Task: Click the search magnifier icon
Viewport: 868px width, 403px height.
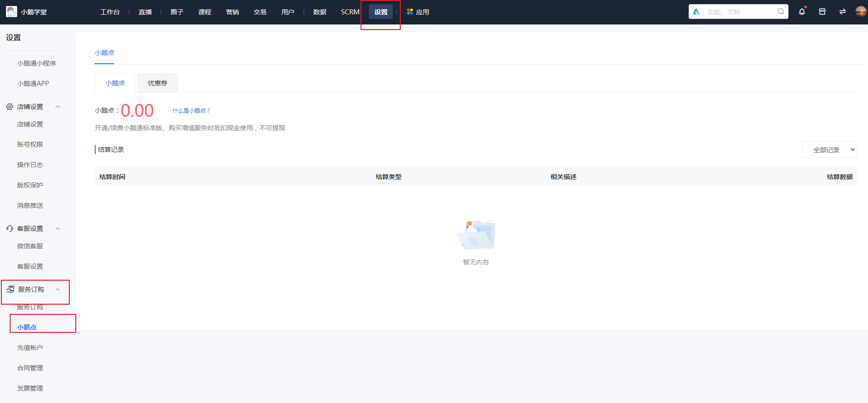Action: (x=781, y=12)
